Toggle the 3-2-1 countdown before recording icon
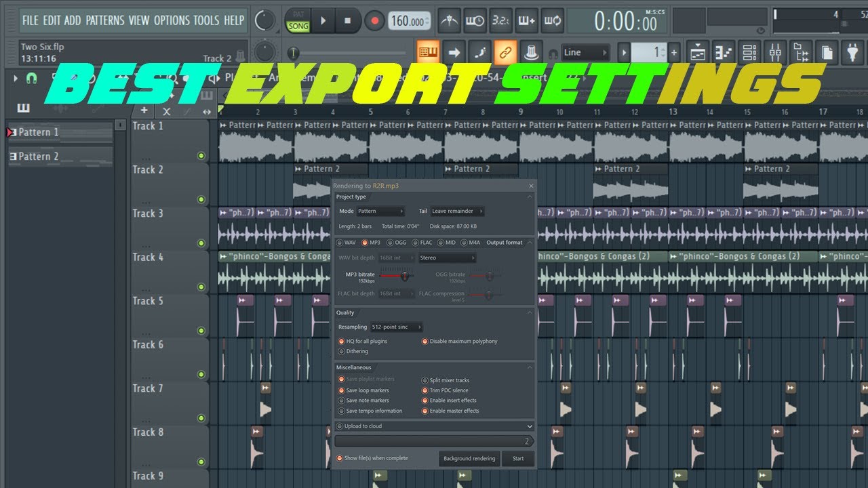Screen dimensions: 868x488 coord(500,21)
